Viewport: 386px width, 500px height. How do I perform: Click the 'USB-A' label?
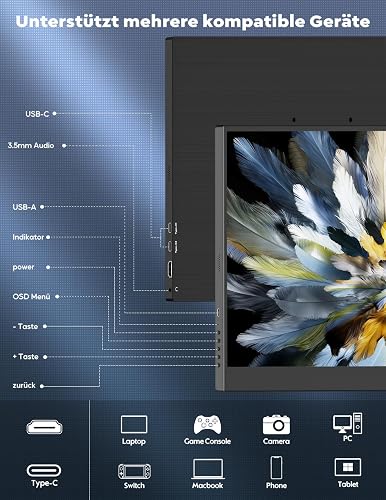tap(24, 207)
